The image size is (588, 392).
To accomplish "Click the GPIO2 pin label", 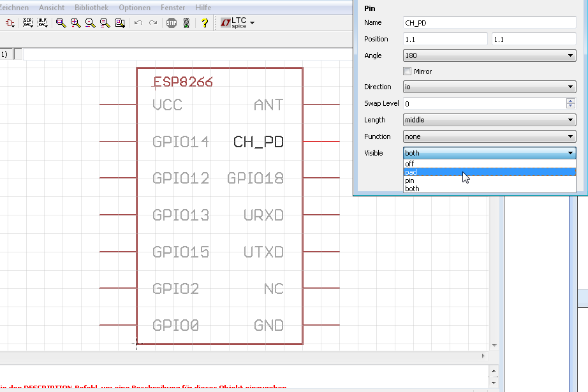I will [175, 289].
